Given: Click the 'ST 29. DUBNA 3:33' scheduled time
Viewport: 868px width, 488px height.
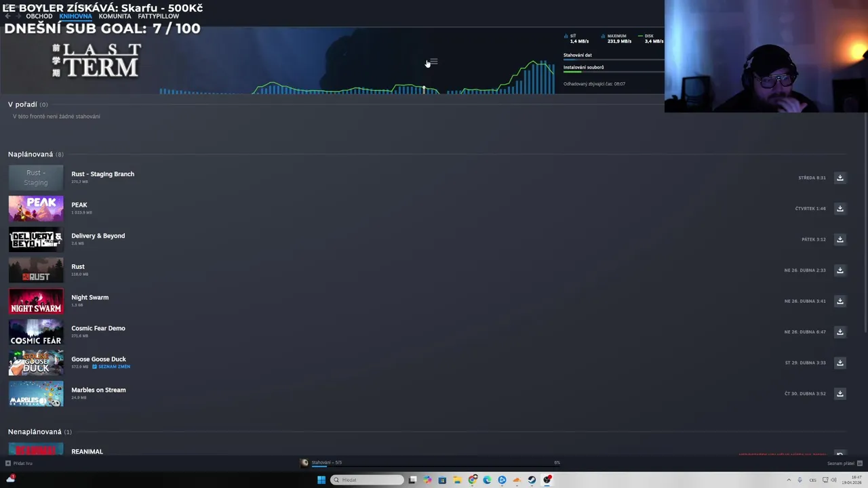Looking at the screenshot, I should pyautogui.click(x=806, y=363).
